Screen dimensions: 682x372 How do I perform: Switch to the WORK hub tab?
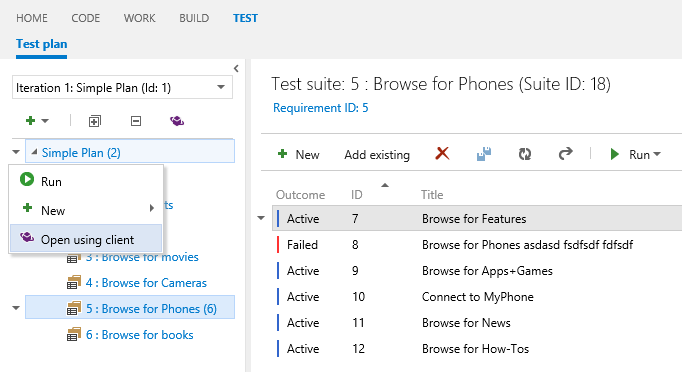click(x=139, y=18)
